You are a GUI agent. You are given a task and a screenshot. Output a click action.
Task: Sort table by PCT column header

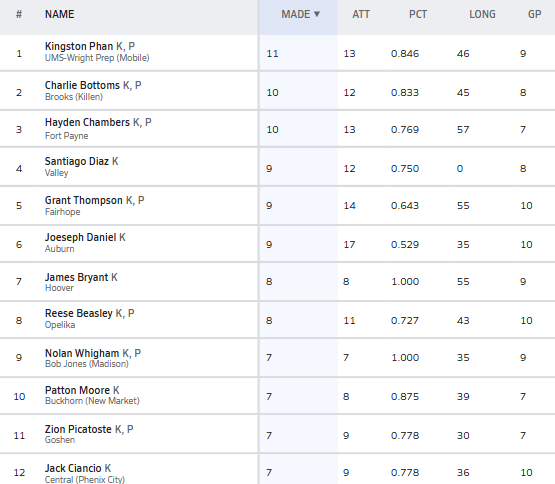(418, 14)
